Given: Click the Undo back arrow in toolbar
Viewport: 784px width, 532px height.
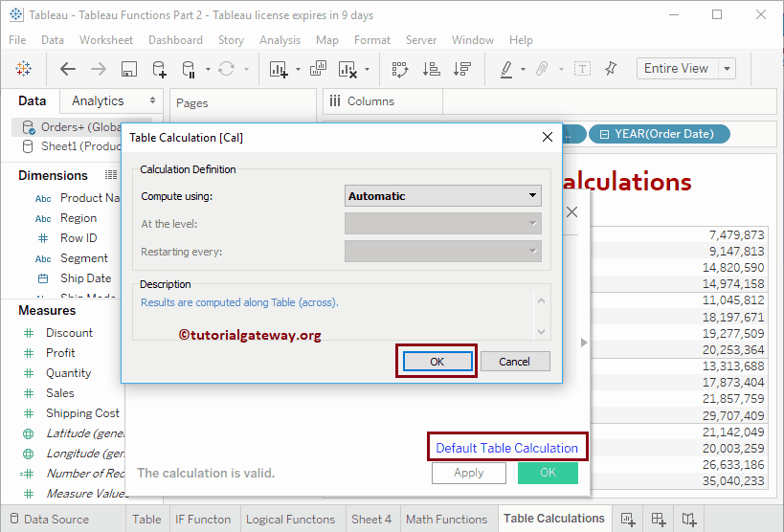Looking at the screenshot, I should (x=68, y=69).
